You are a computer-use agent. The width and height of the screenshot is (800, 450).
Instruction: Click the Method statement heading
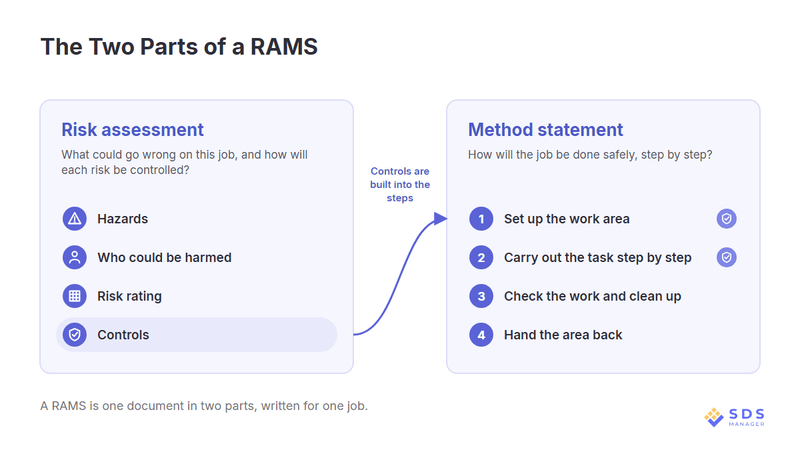point(545,130)
